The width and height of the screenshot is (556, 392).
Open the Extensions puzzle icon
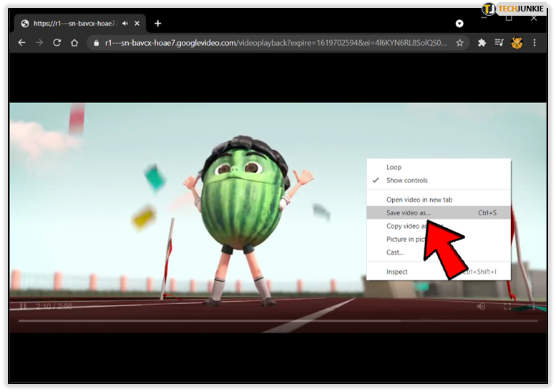[482, 43]
